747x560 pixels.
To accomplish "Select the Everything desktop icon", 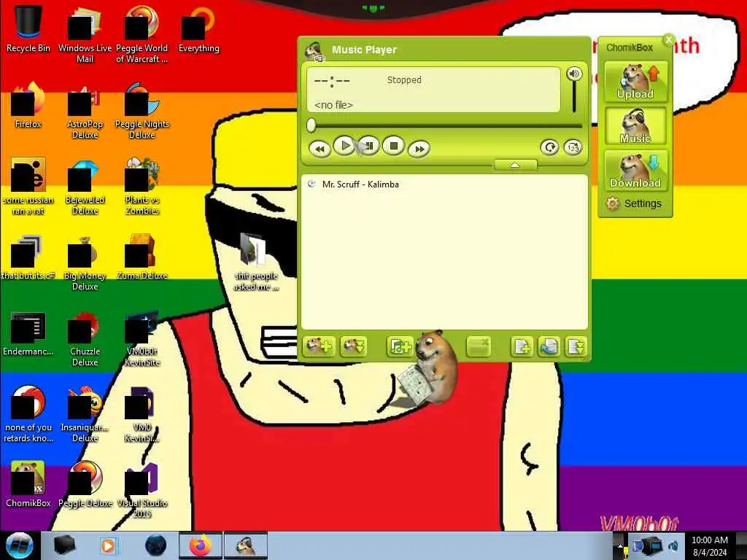I will click(198, 28).
